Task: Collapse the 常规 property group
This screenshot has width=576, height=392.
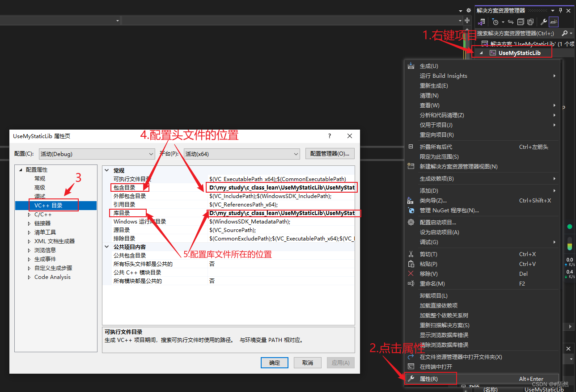Action: [107, 170]
